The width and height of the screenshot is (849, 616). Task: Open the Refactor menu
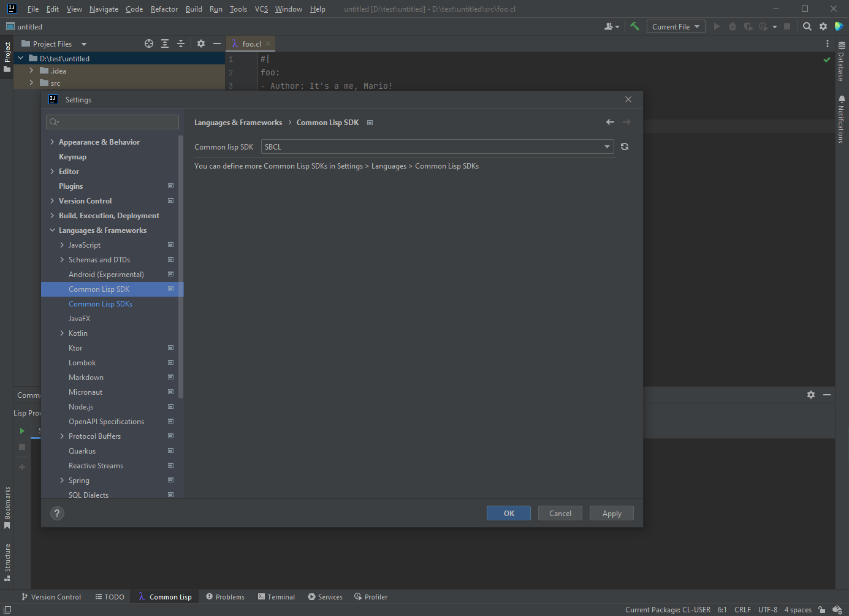coord(164,9)
